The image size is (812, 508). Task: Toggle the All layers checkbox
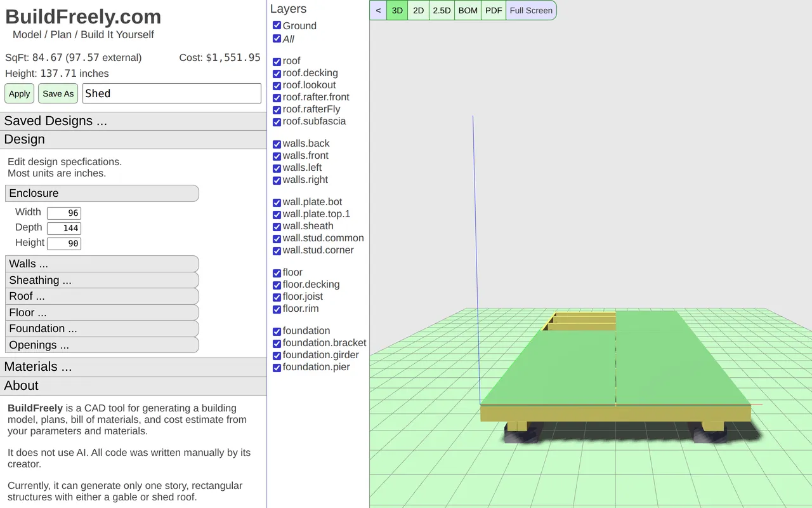(x=277, y=39)
